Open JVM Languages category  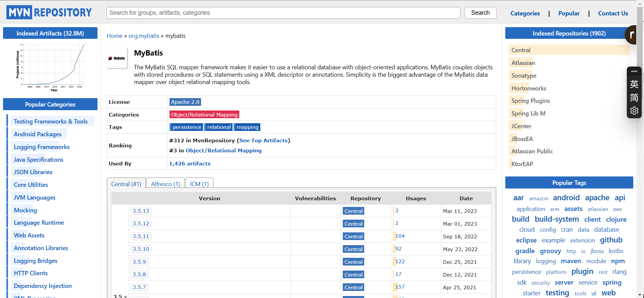pyautogui.click(x=35, y=198)
